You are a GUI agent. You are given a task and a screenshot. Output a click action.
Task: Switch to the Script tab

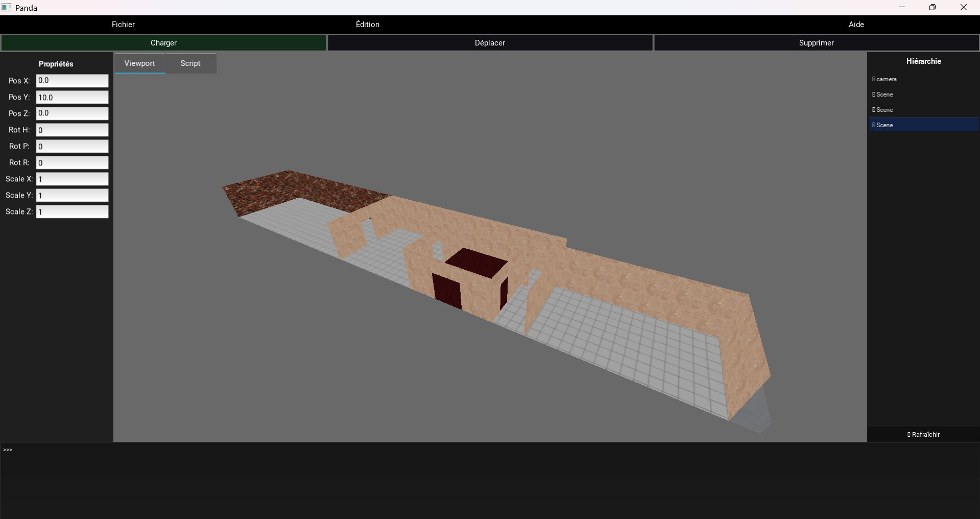coord(190,63)
